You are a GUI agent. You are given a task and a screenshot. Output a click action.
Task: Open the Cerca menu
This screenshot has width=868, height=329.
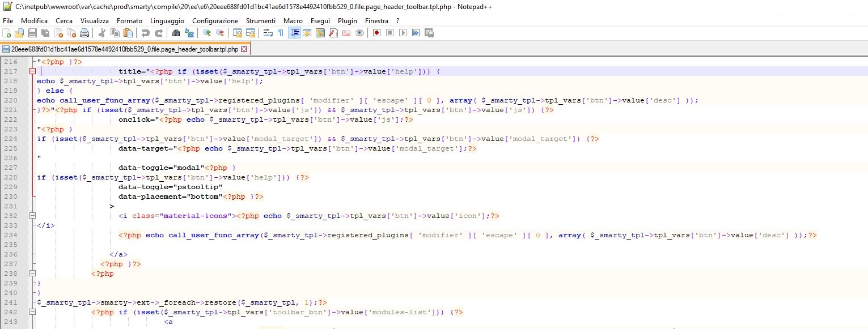(64, 21)
